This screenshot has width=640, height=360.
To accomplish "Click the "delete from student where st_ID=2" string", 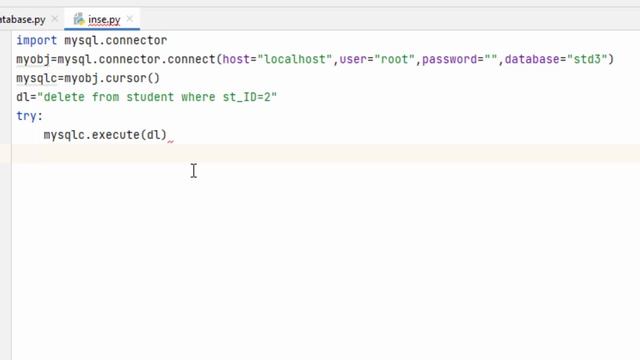I will click(157, 97).
